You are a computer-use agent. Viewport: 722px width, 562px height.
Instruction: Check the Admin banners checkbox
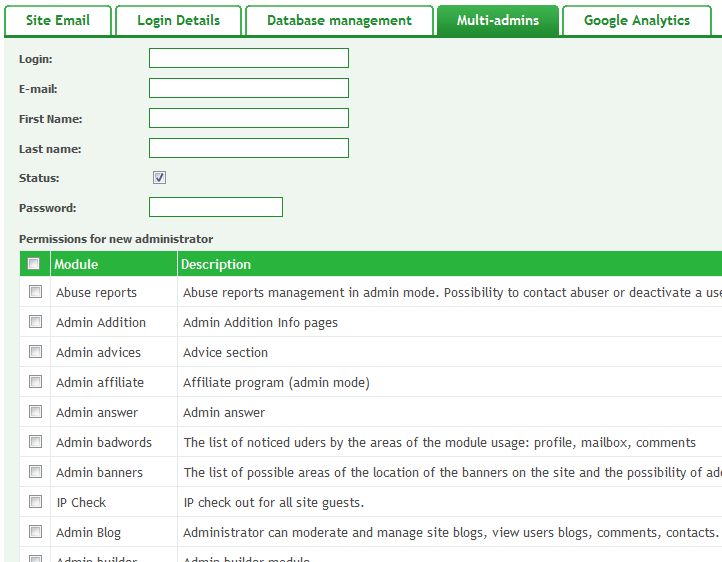[x=35, y=472]
